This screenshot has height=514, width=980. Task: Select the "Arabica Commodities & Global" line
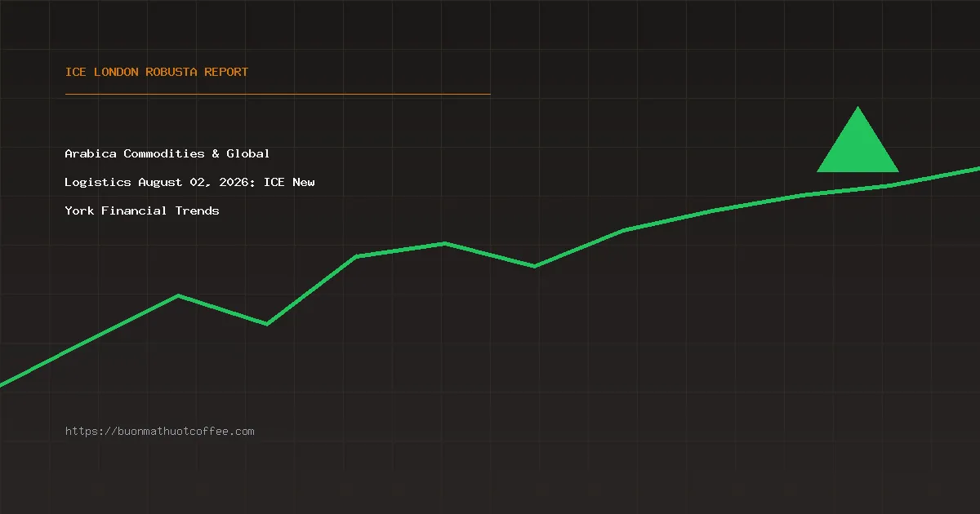(167, 153)
